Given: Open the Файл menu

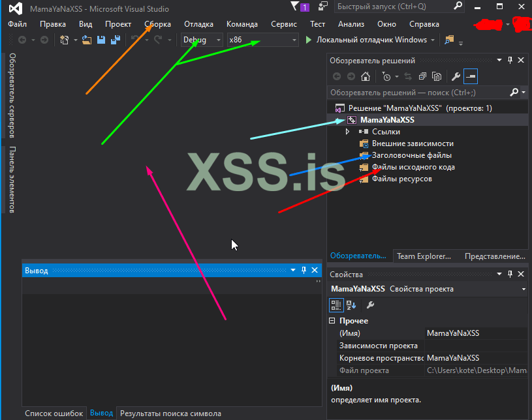Looking at the screenshot, I should coord(18,24).
